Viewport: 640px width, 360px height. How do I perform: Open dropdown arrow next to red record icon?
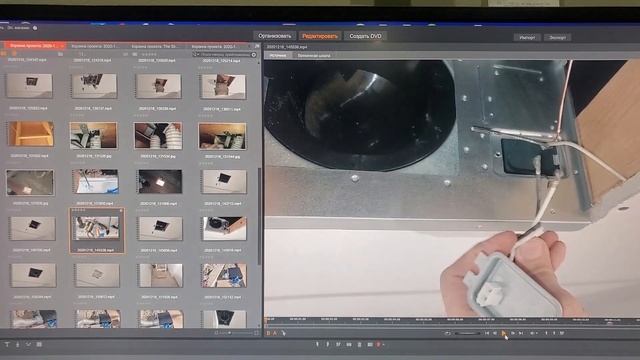384,345
